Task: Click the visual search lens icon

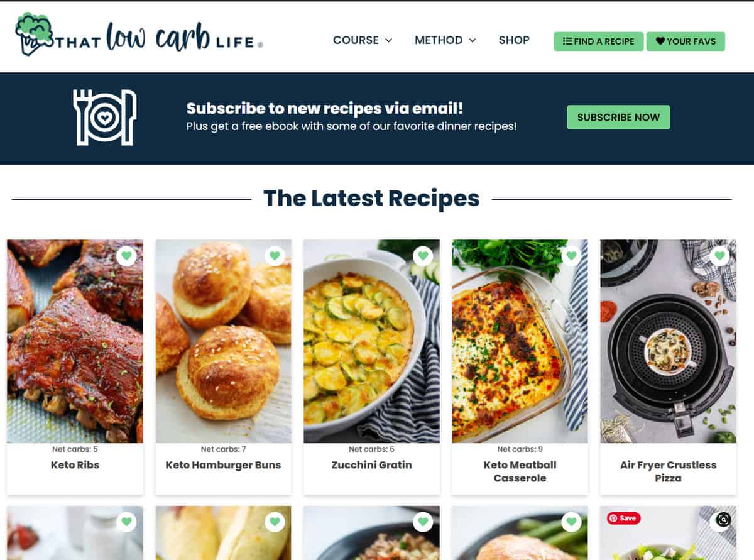Action: click(723, 520)
